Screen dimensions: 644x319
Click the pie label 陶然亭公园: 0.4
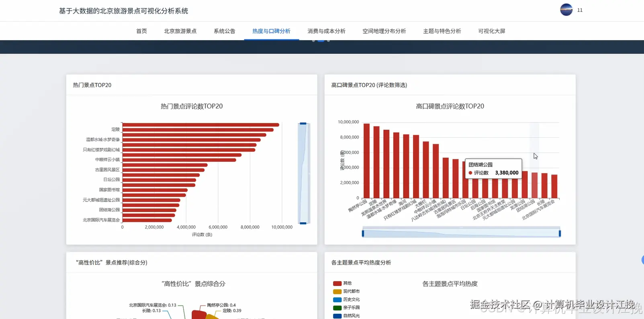pos(221,305)
